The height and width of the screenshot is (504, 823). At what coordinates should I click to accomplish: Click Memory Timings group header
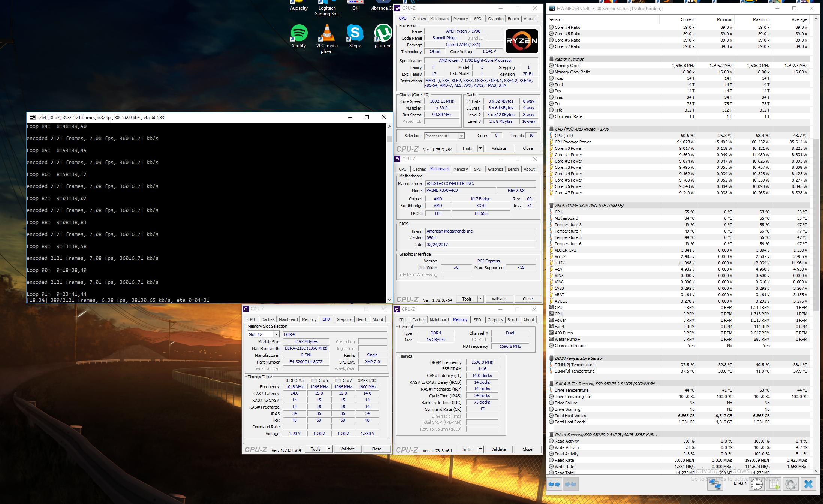tap(678, 59)
